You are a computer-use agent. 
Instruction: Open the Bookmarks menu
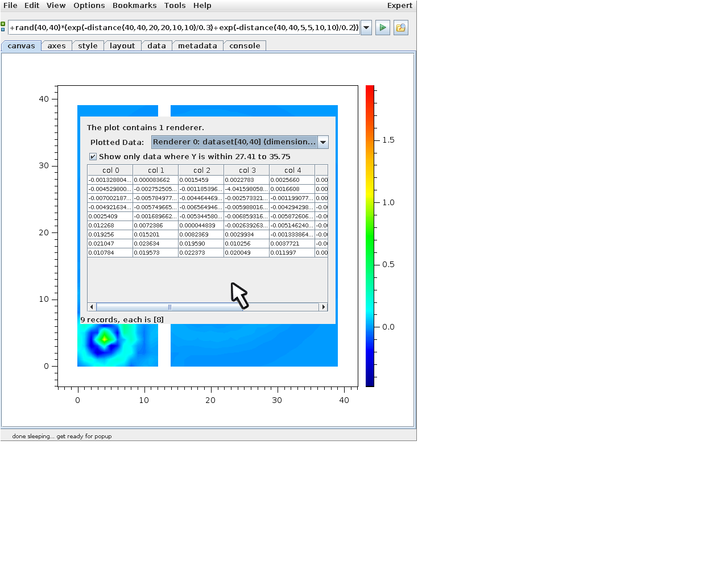click(134, 6)
